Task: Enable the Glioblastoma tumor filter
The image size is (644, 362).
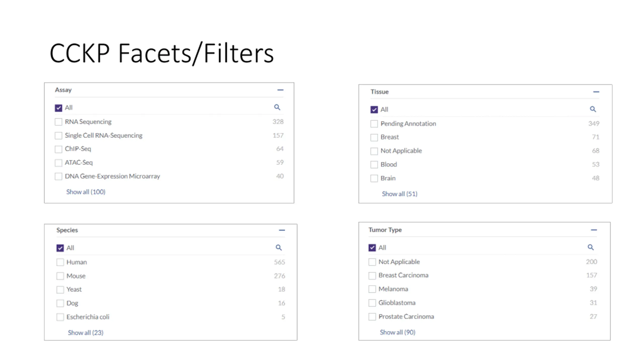Action: coord(372,303)
